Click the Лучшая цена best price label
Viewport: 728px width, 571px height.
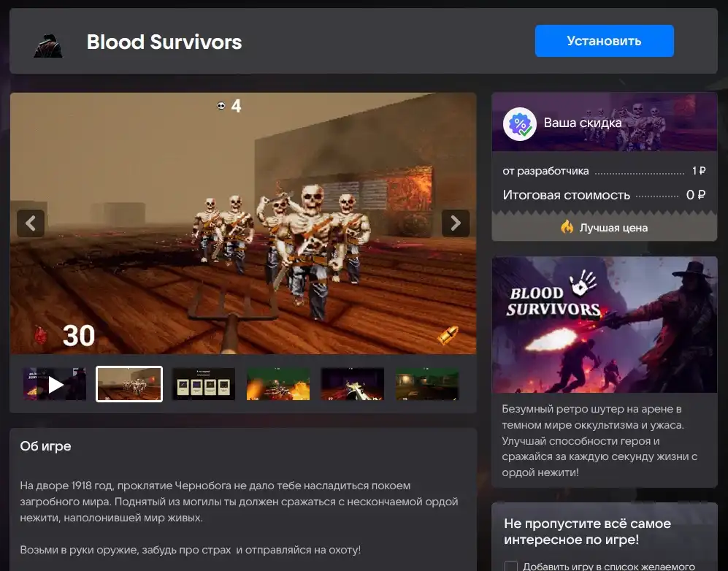click(613, 228)
